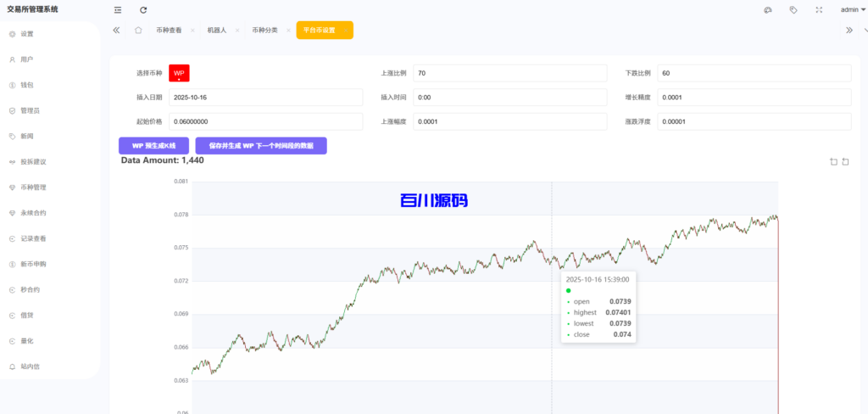Expand the 永续合约 sidebar menu

click(x=33, y=213)
